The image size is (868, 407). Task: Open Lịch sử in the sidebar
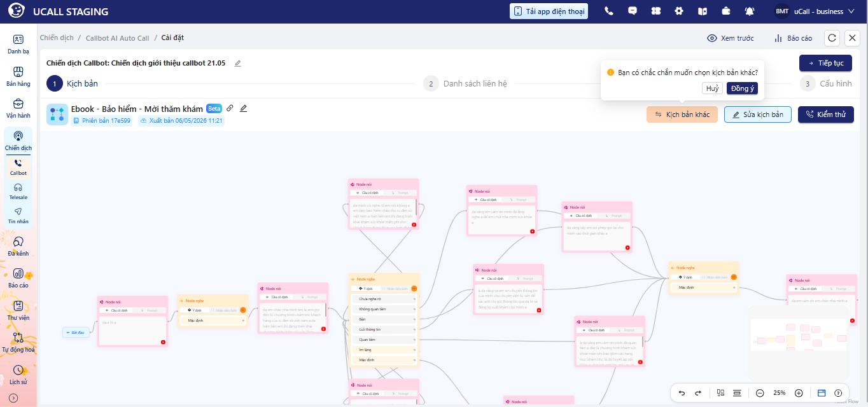click(x=18, y=375)
